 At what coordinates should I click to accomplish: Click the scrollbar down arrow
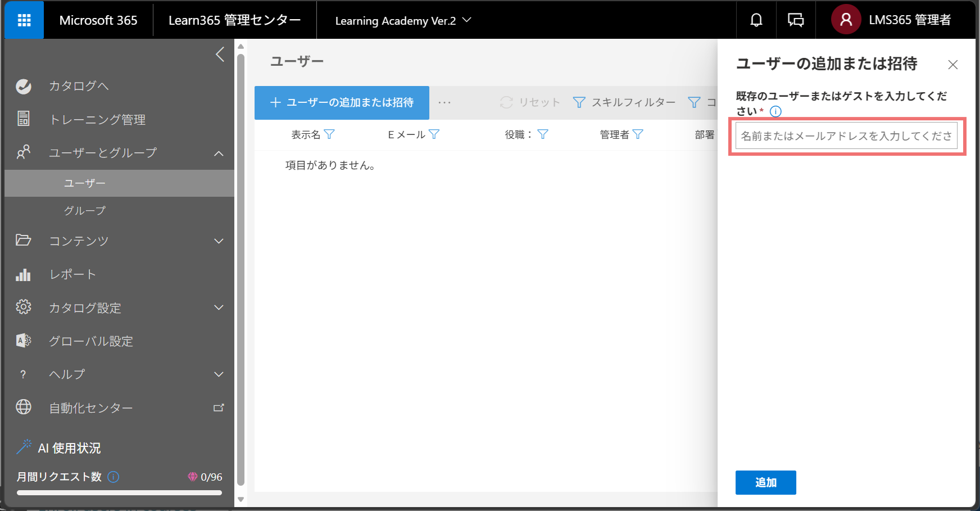(x=241, y=499)
